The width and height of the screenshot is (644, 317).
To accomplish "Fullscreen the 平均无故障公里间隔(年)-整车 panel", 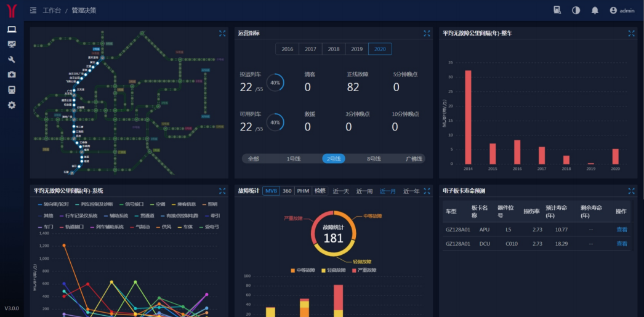I will [631, 33].
